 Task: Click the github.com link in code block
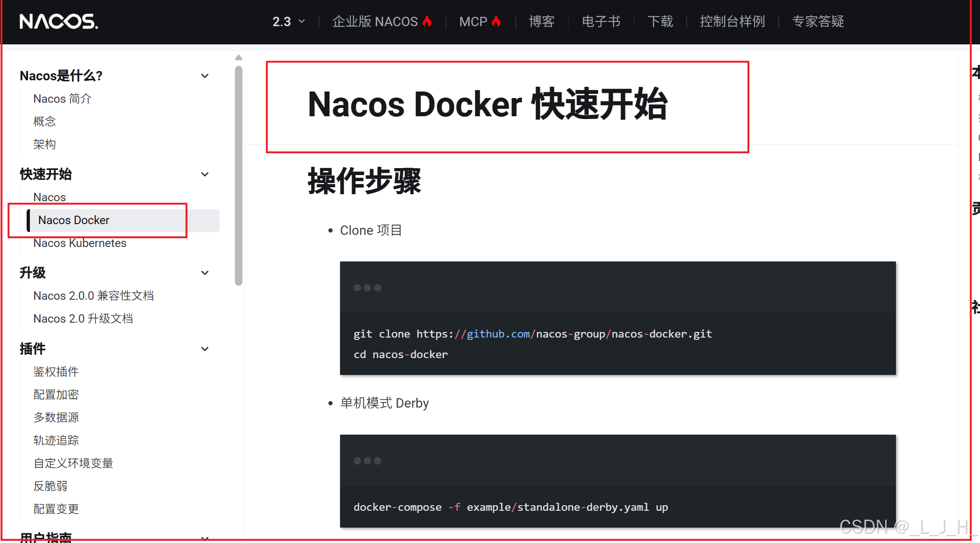tap(498, 334)
